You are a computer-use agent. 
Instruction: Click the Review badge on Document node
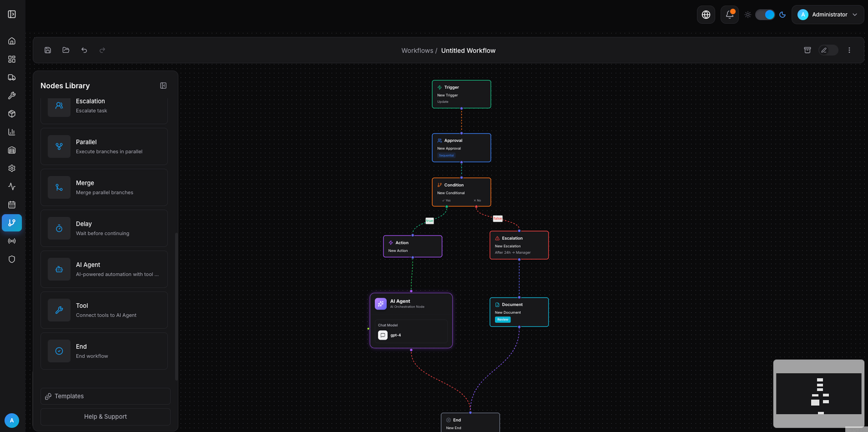coord(503,320)
